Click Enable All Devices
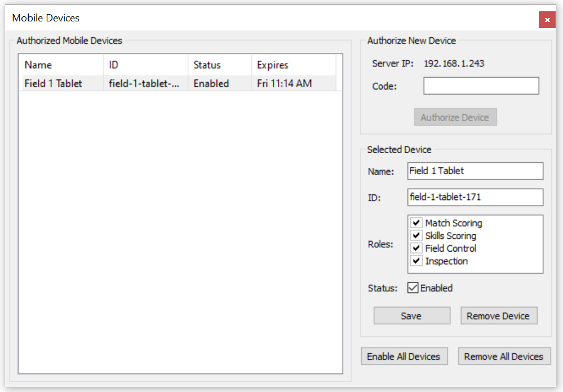 404,357
